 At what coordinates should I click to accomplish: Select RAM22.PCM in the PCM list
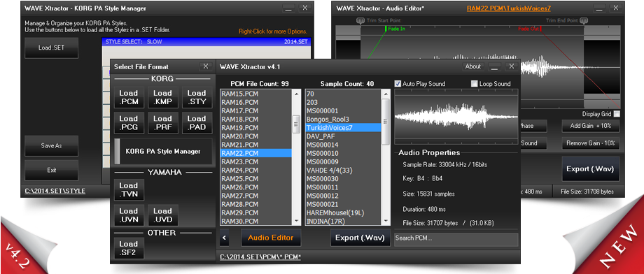[256, 153]
